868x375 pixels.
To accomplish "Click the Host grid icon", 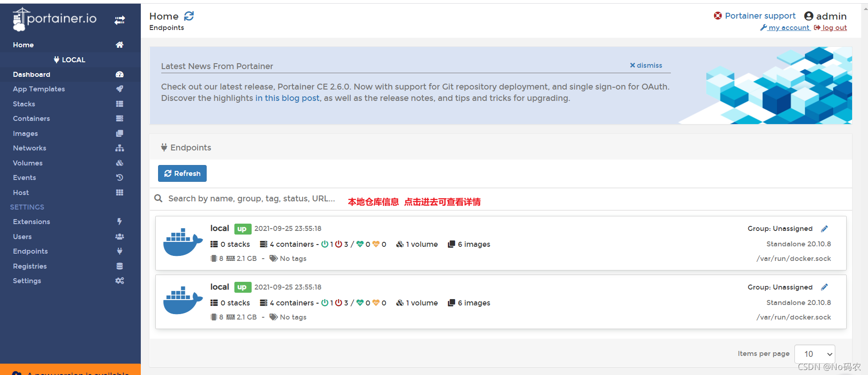I will tap(119, 192).
